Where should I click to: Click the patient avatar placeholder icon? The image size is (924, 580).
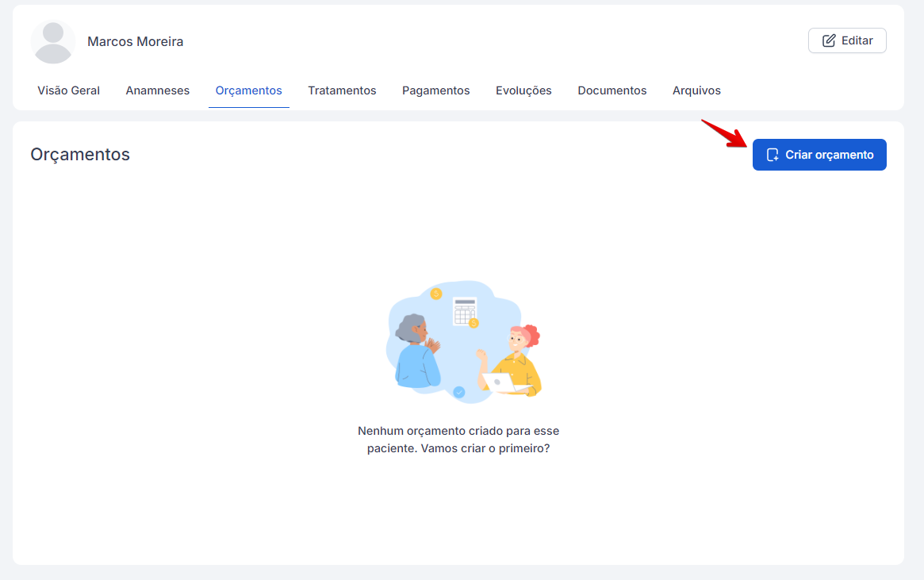coord(53,42)
